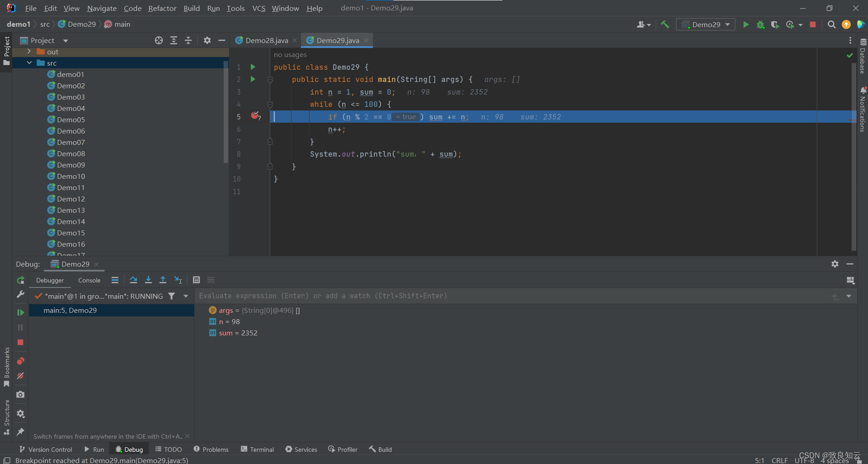Open the VCS menu

click(259, 8)
